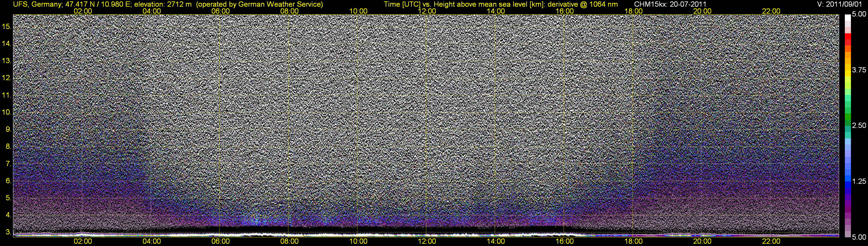
Task: Click the "04:00" label on the top time axis
Action: [152, 11]
